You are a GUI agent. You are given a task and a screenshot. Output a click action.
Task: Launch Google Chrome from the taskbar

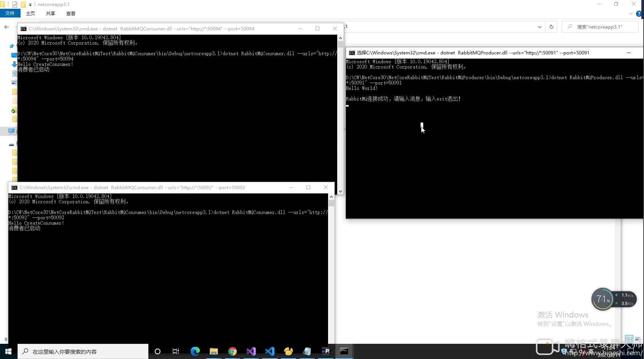click(x=232, y=351)
